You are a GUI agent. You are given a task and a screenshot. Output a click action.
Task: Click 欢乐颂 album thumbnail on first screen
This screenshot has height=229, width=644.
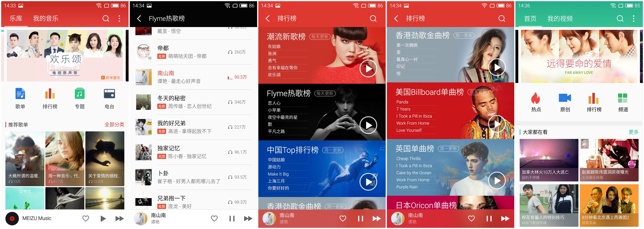pyautogui.click(x=64, y=53)
